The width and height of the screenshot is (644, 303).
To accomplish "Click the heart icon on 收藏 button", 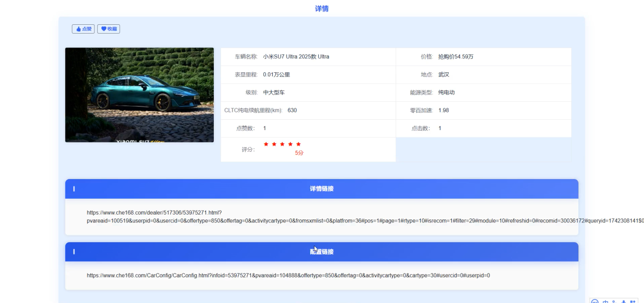I will click(x=104, y=28).
